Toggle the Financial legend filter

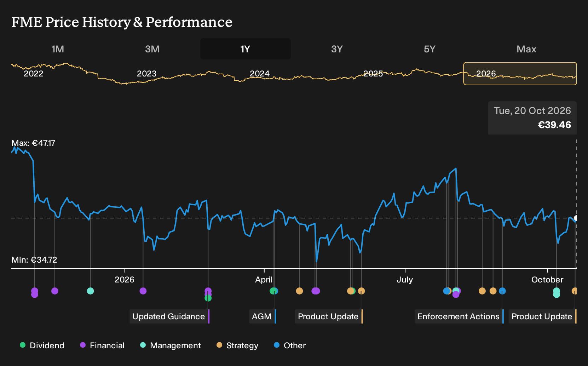point(102,345)
